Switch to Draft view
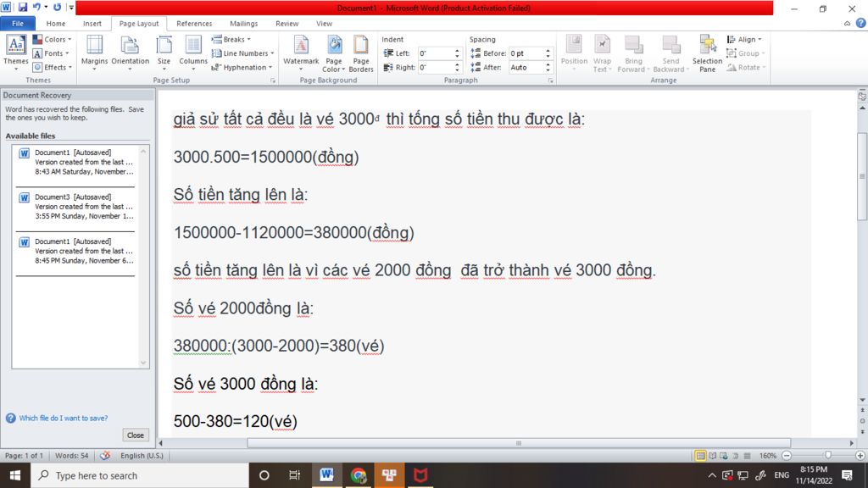The width and height of the screenshot is (868, 488). point(747,456)
